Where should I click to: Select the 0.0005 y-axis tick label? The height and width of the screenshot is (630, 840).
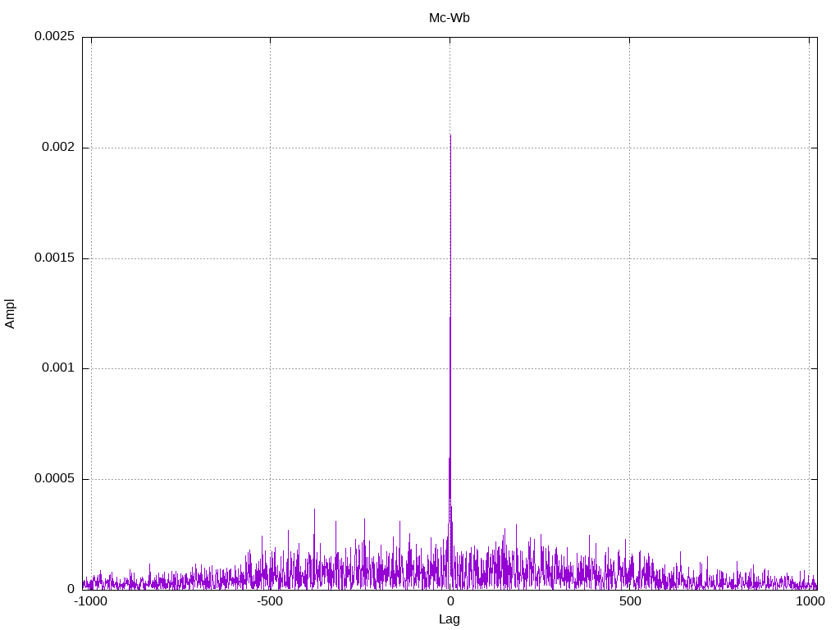tap(54, 479)
